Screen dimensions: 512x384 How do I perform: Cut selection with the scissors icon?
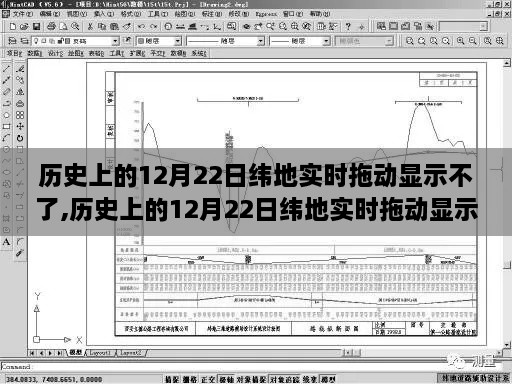coord(90,26)
